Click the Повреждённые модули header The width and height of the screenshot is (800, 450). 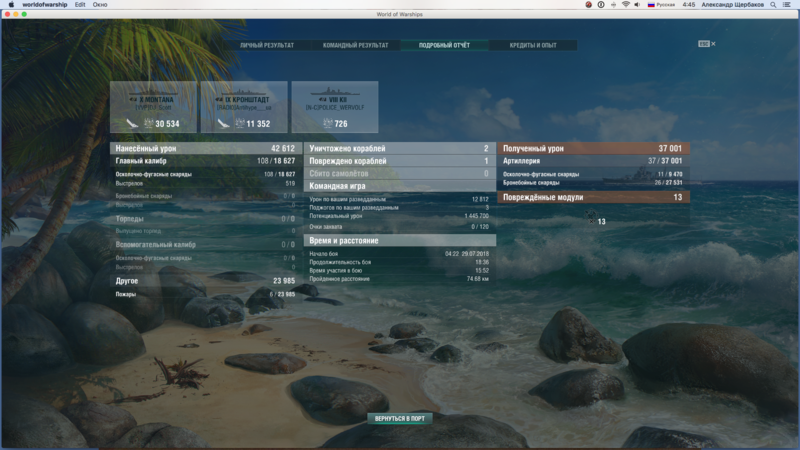[x=594, y=197]
